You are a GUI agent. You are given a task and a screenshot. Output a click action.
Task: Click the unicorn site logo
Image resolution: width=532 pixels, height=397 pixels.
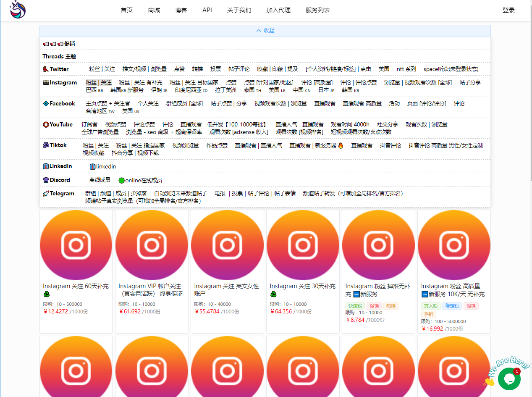click(18, 10)
